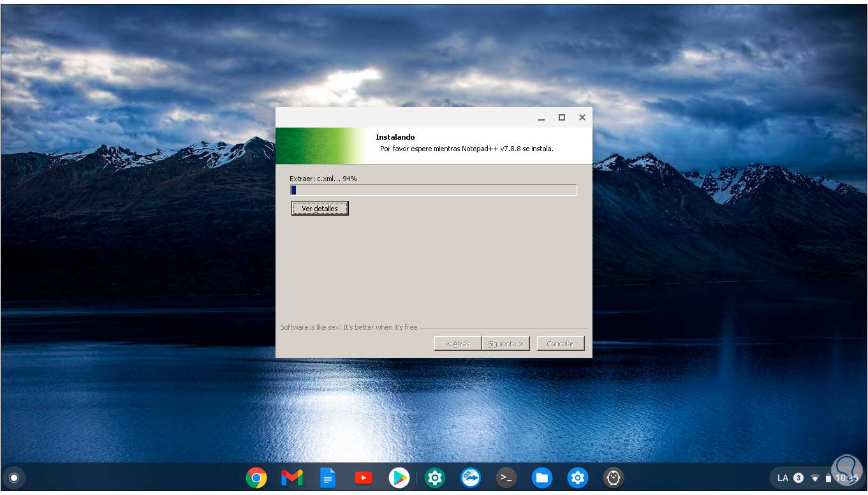Click the < Atrás button
The width and height of the screenshot is (868, 495).
(x=458, y=344)
